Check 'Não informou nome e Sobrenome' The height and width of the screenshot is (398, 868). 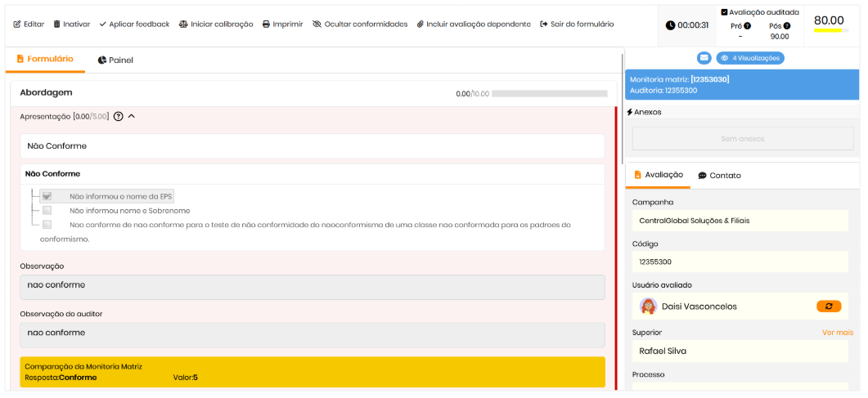coord(47,211)
